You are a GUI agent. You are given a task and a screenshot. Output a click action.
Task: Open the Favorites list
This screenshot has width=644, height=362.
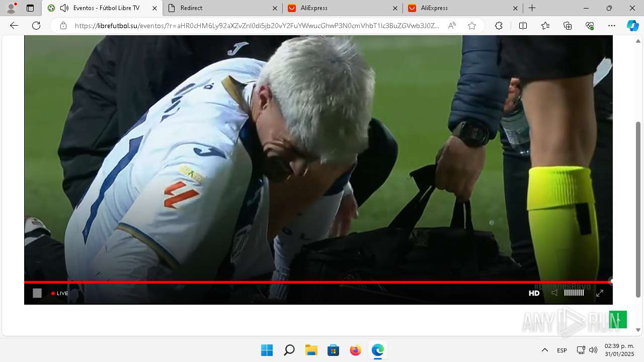545,26
